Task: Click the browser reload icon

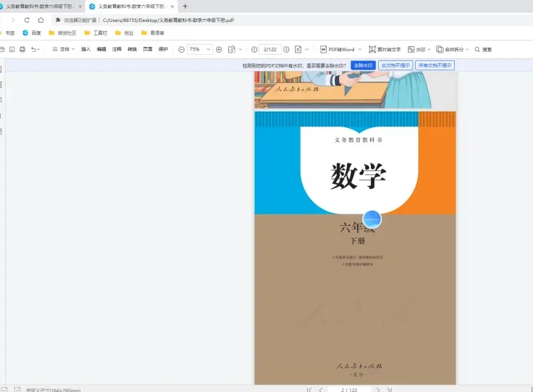Action: point(27,20)
